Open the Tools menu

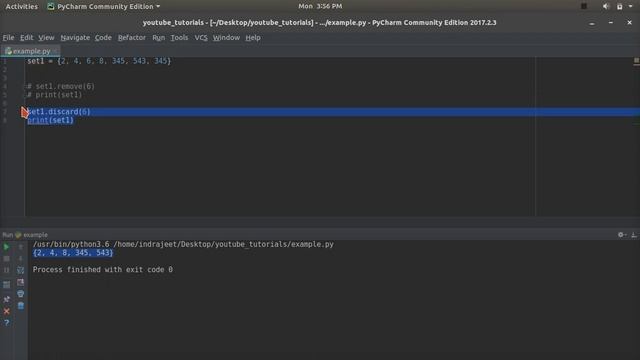[x=179, y=38]
